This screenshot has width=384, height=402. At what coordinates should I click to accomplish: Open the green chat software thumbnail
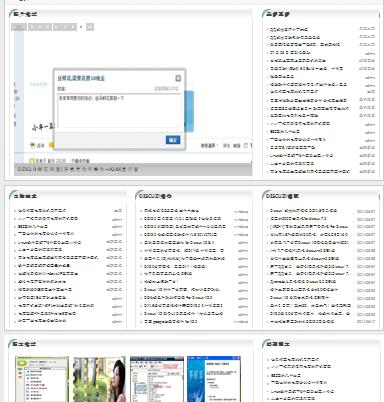click(x=42, y=379)
